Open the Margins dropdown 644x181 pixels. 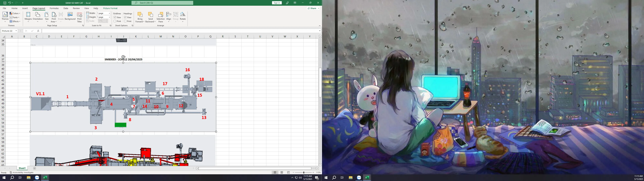tap(28, 17)
